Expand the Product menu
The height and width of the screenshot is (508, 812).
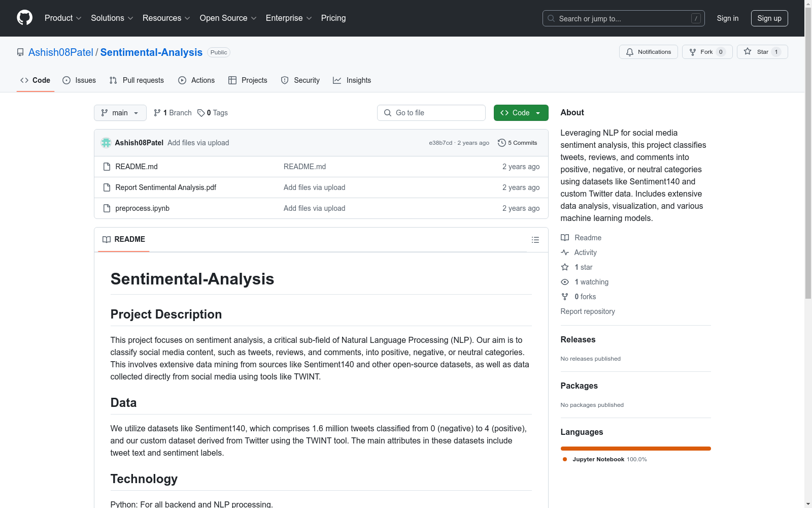point(63,18)
